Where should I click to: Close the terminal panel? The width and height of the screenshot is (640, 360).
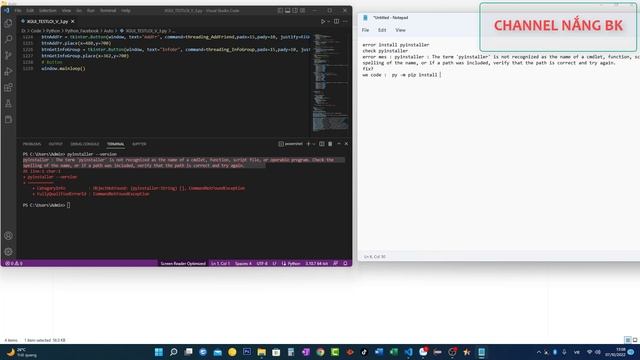click(346, 144)
